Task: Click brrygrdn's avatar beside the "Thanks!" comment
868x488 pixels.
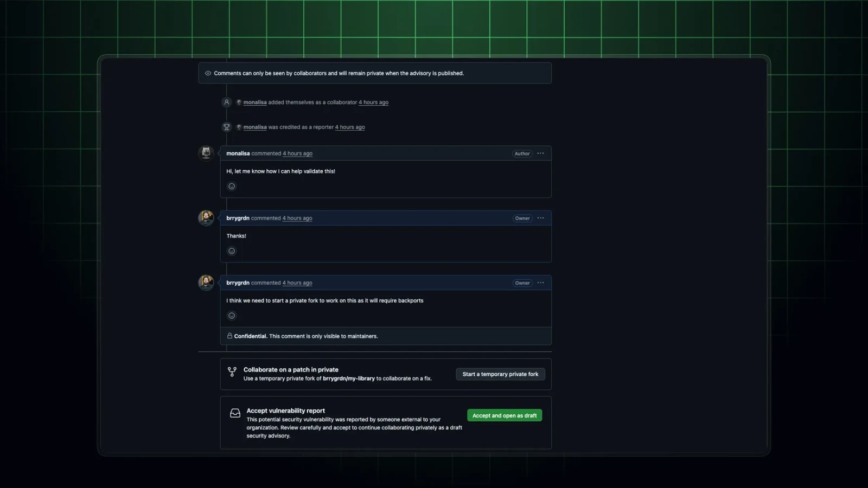Action: [206, 218]
